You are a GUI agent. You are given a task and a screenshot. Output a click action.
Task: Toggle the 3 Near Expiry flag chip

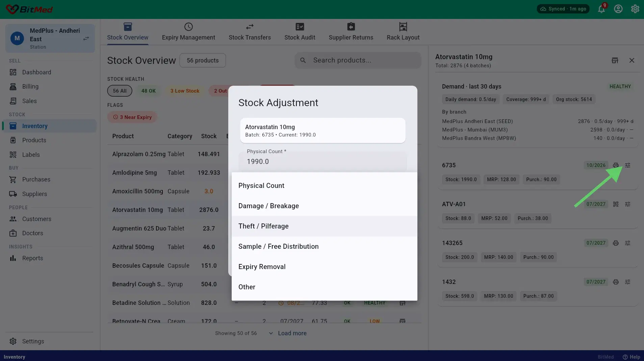click(x=132, y=117)
